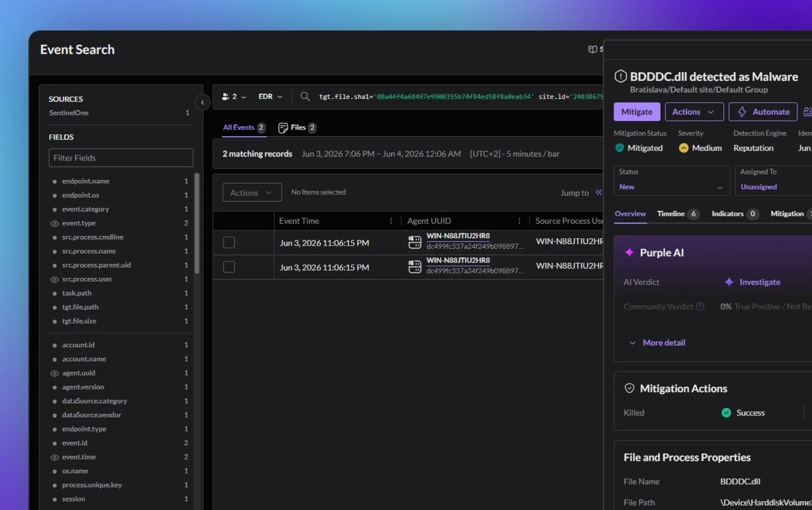The image size is (812, 510).
Task: Focus the Filter Fields input box
Action: 121,158
